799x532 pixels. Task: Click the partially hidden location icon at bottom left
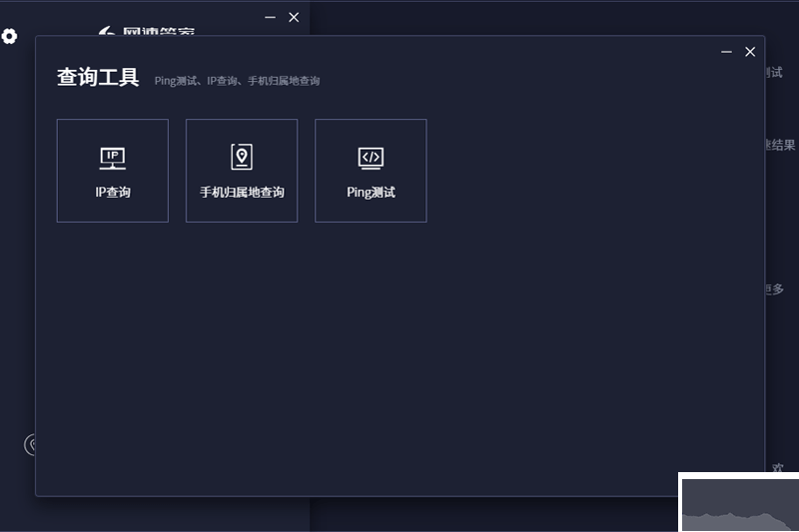click(31, 444)
